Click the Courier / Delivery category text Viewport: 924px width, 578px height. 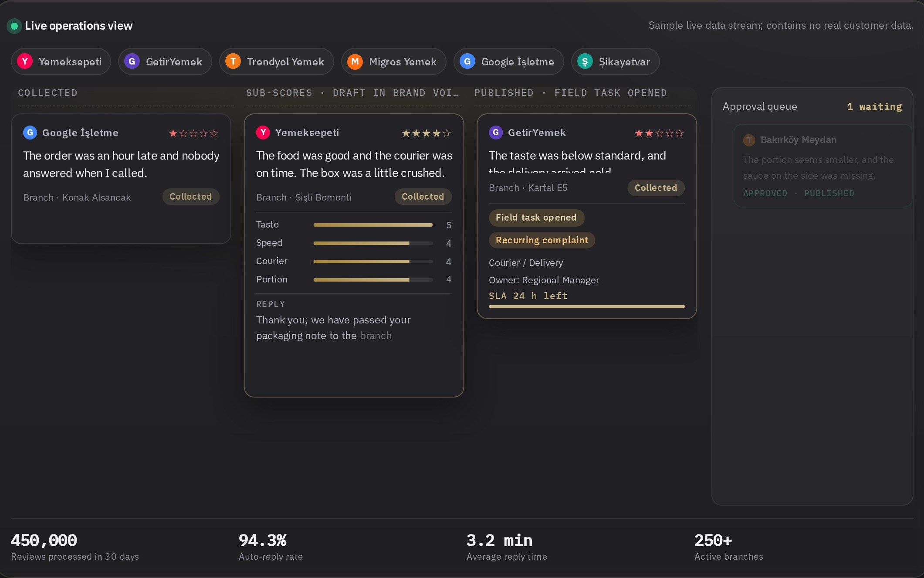click(x=526, y=263)
